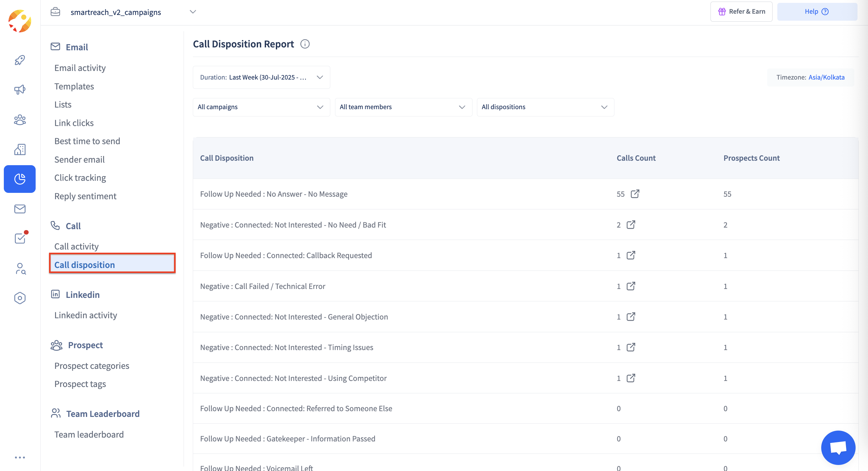This screenshot has width=868, height=471.
Task: Open Prospect categories report
Action: click(92, 366)
